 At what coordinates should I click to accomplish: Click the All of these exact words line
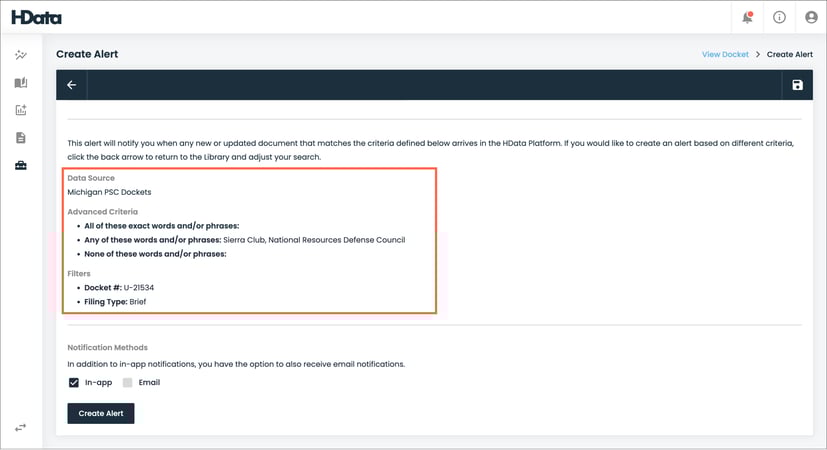click(162, 226)
